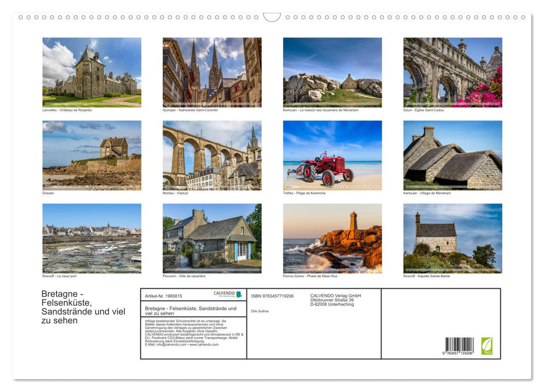Click the CALVENDO Verlag GmbH address block
544x392 pixels.
336,298
